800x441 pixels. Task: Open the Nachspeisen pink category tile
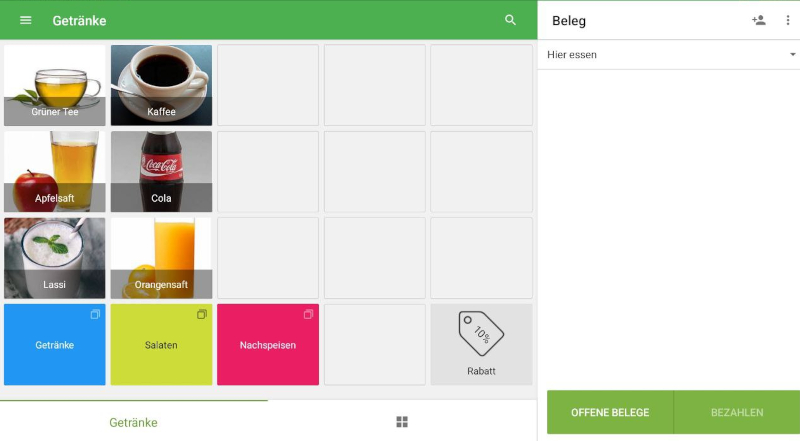click(x=268, y=345)
